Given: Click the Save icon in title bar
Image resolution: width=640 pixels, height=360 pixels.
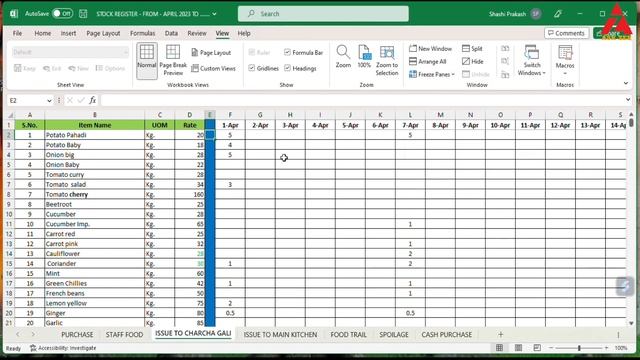Looking at the screenshot, I should pos(83,14).
